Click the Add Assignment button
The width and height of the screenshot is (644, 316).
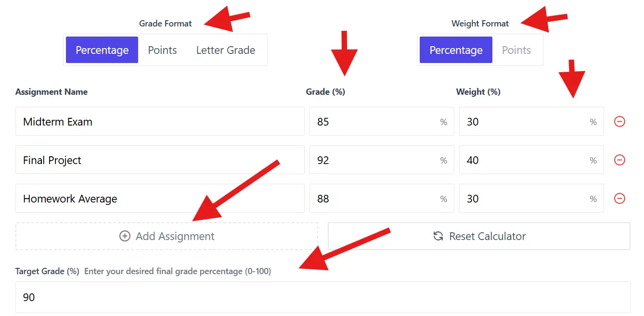point(167,236)
